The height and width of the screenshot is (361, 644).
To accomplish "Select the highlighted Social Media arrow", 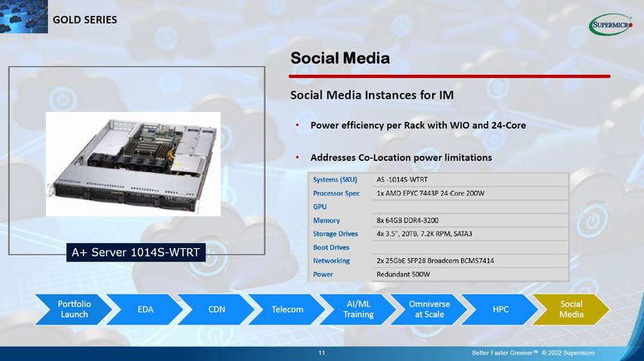I will 571,310.
